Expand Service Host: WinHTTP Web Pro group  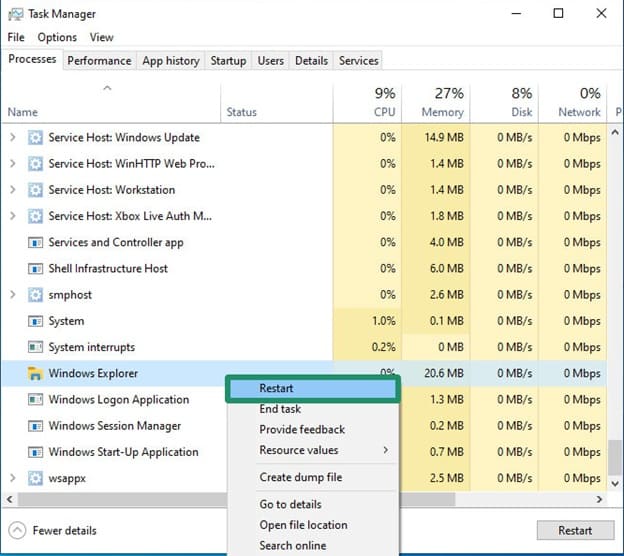pos(13,164)
